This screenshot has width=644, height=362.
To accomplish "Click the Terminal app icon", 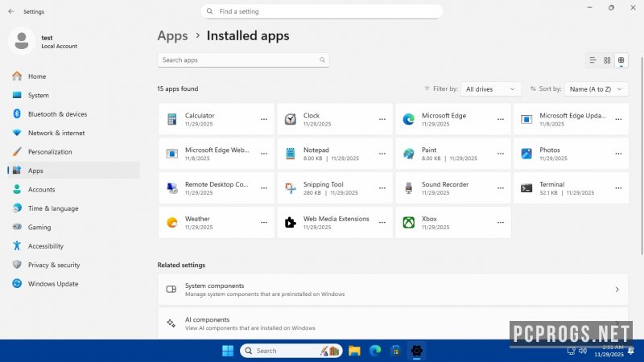I will tap(526, 188).
